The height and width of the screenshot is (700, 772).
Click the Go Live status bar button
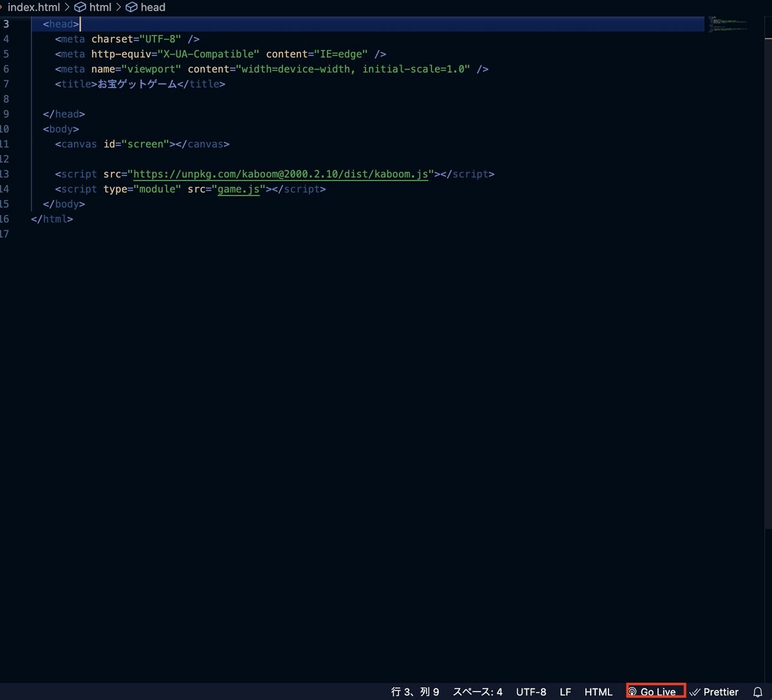pos(652,692)
